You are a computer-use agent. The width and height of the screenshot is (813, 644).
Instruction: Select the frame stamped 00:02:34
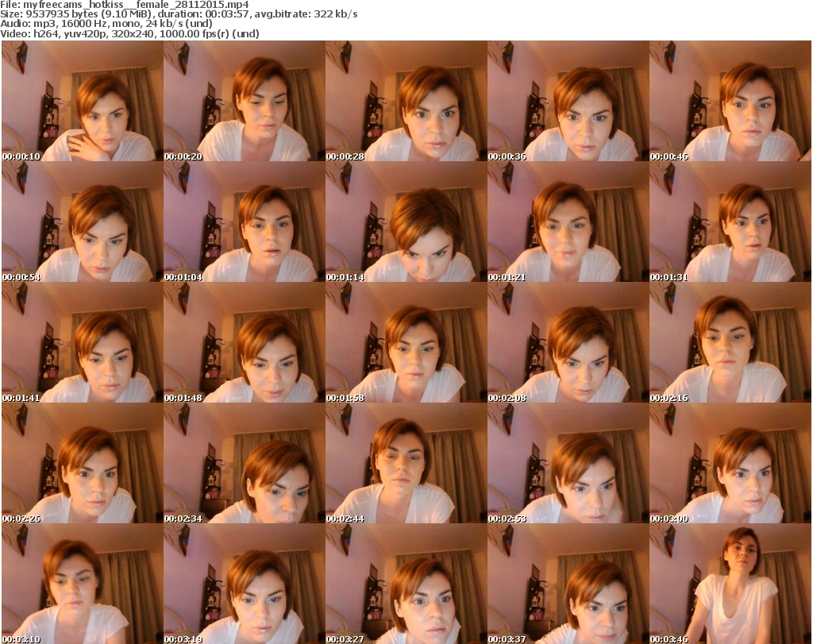[245, 464]
